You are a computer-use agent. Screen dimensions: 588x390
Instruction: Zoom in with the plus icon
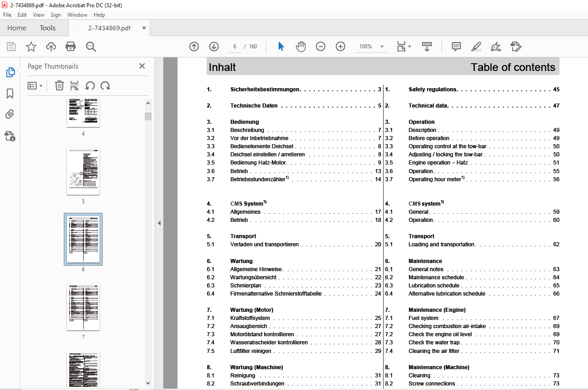click(341, 47)
